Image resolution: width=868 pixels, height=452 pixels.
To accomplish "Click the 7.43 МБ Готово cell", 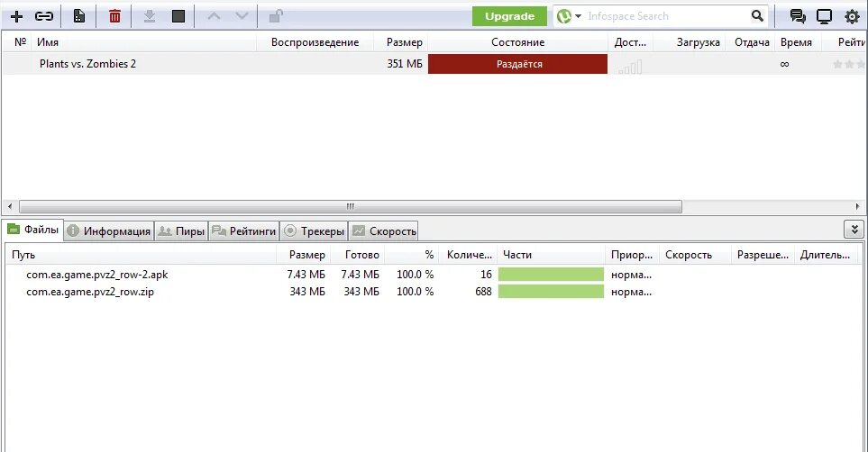I will point(360,275).
